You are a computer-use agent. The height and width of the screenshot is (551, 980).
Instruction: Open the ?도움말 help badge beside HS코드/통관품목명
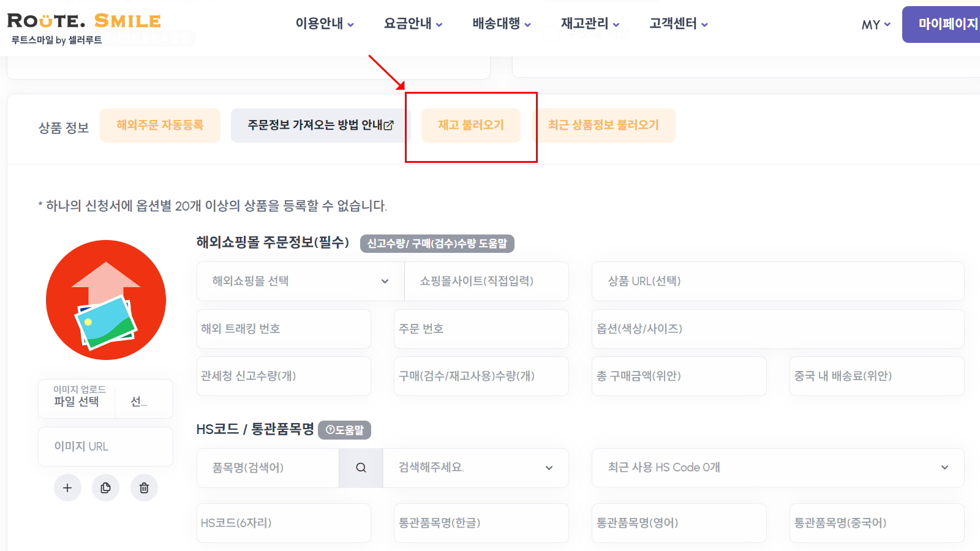(345, 430)
